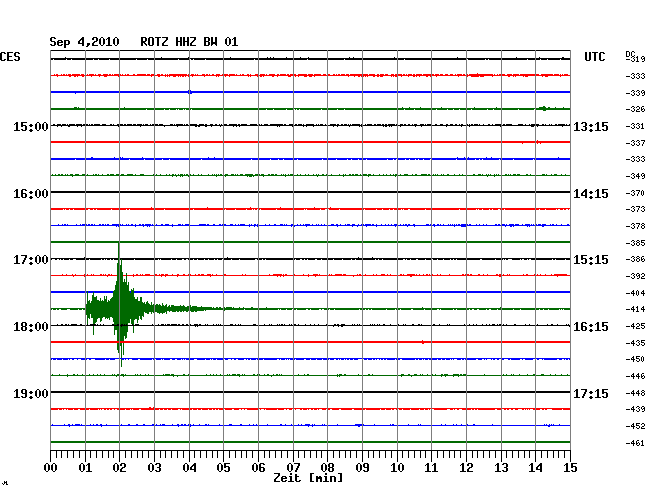Click the "13" minute tick label

501,467
